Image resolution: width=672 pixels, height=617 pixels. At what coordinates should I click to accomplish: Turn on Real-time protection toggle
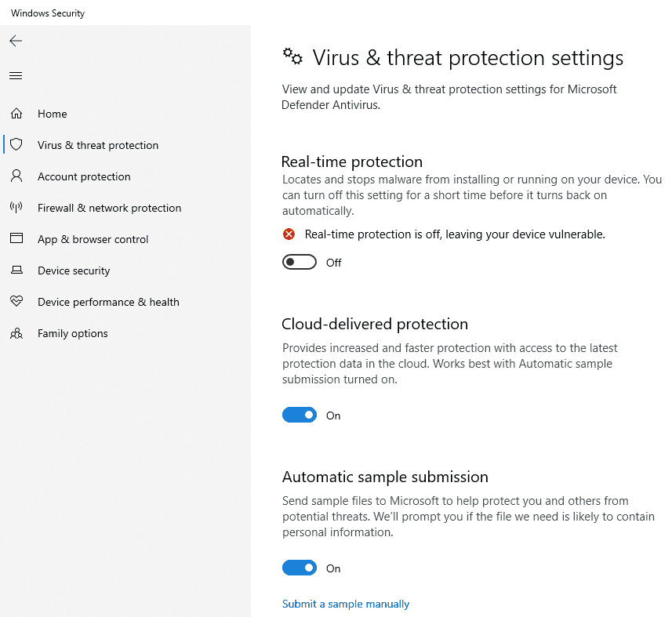point(299,262)
